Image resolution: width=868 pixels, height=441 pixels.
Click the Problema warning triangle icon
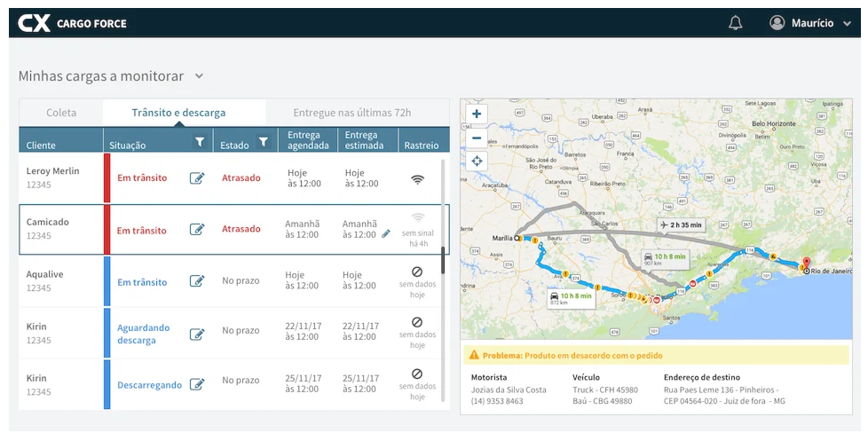(474, 355)
